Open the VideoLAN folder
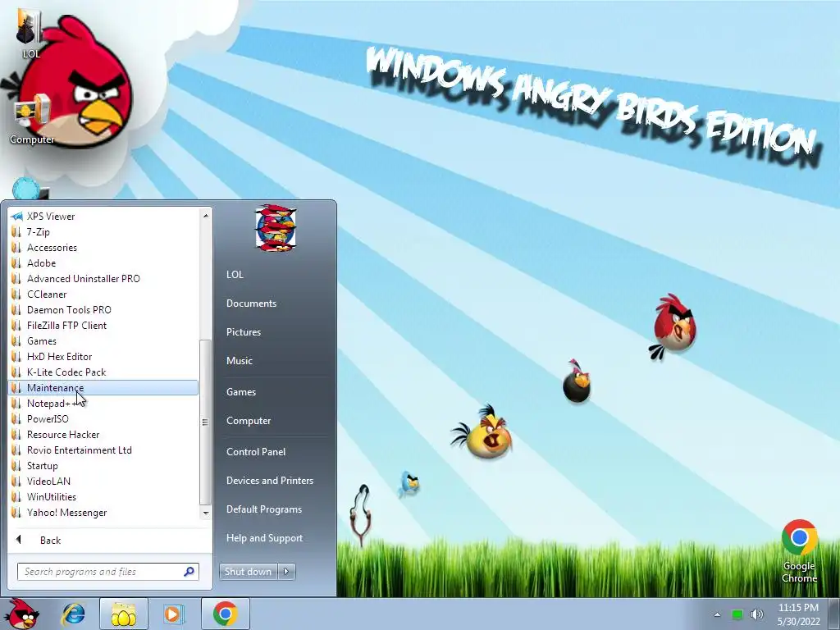840x630 pixels. coord(103,481)
